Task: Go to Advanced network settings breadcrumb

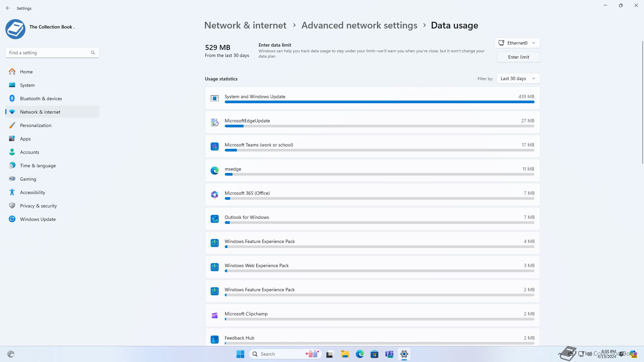Action: pos(359,25)
